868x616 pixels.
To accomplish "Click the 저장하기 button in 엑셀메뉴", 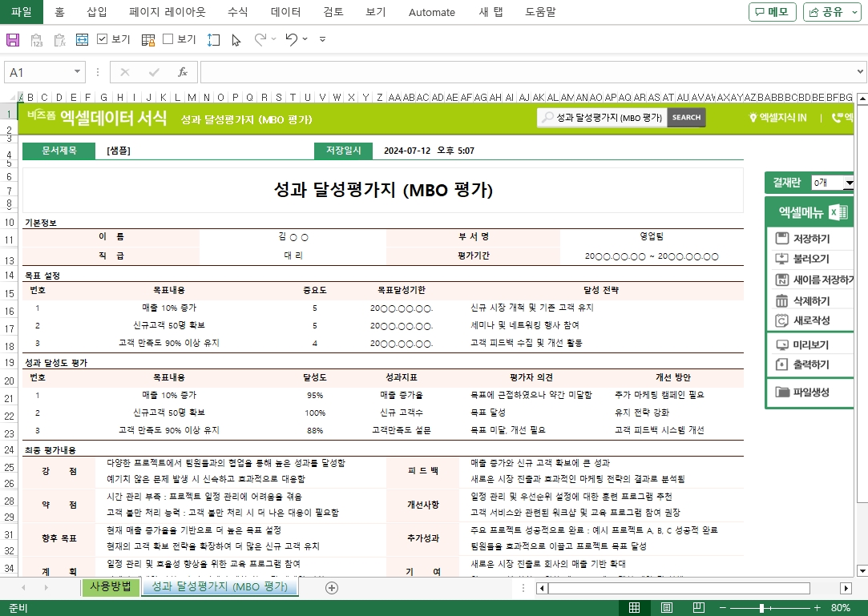I will (x=810, y=239).
